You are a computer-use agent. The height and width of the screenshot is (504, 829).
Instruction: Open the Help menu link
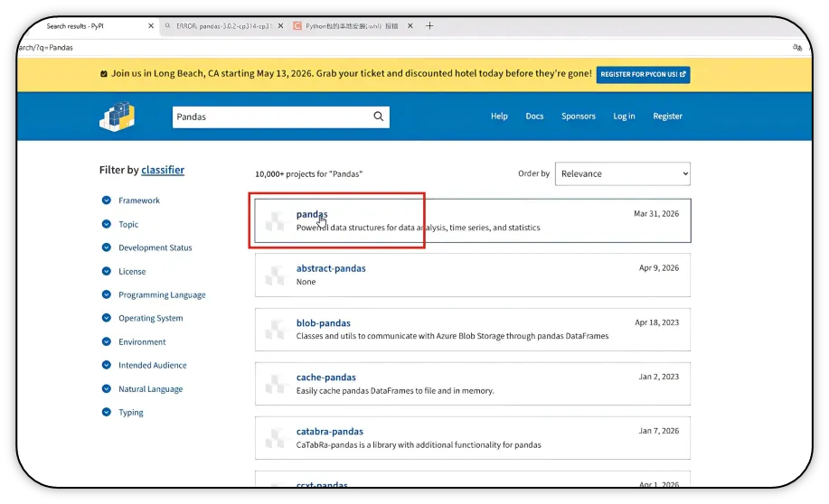[x=499, y=117]
